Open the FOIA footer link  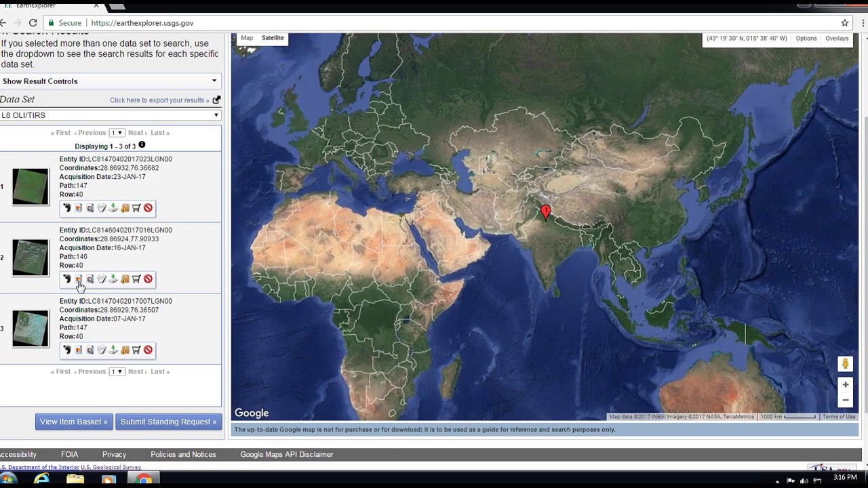(x=69, y=455)
